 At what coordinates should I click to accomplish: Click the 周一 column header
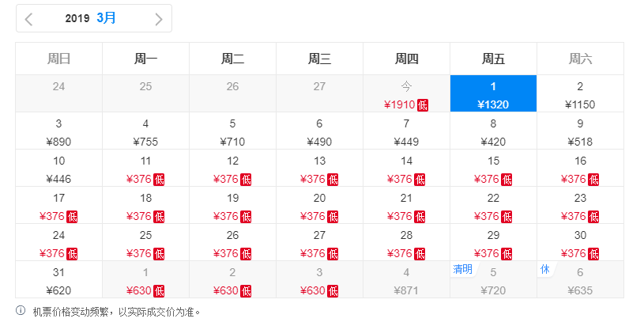point(146,59)
